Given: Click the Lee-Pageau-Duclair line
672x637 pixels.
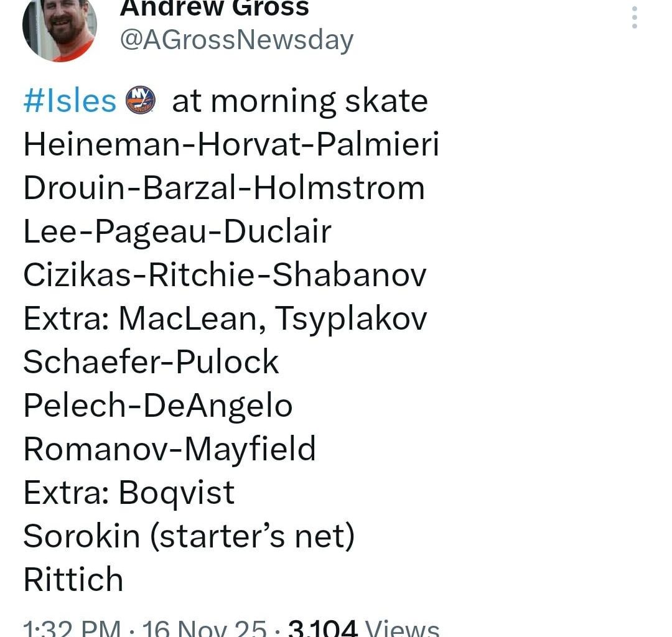Looking at the screenshot, I should click(176, 231).
